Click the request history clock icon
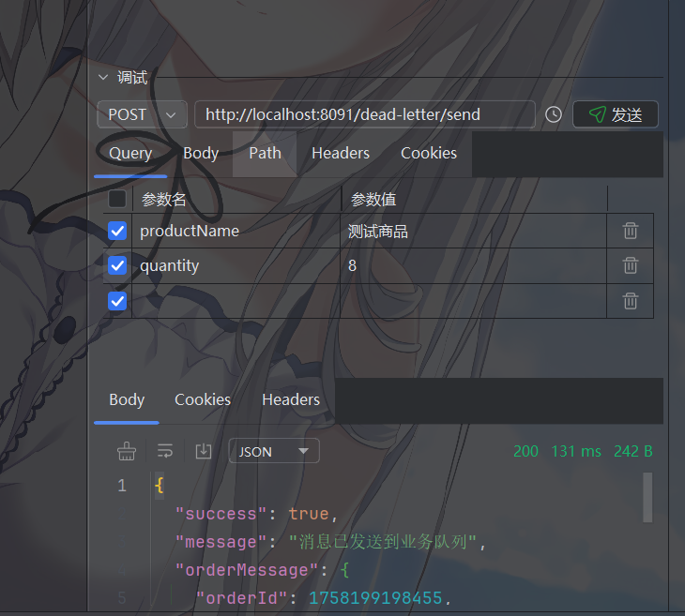685x616 pixels. (554, 114)
